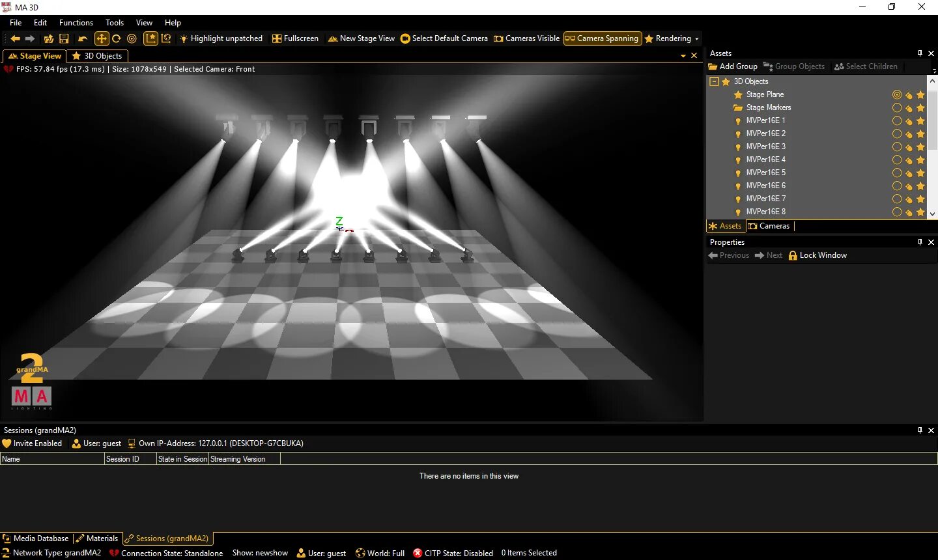Click the tag icon on MVPer16E 8 row
This screenshot has width=938, height=560.
(x=909, y=212)
